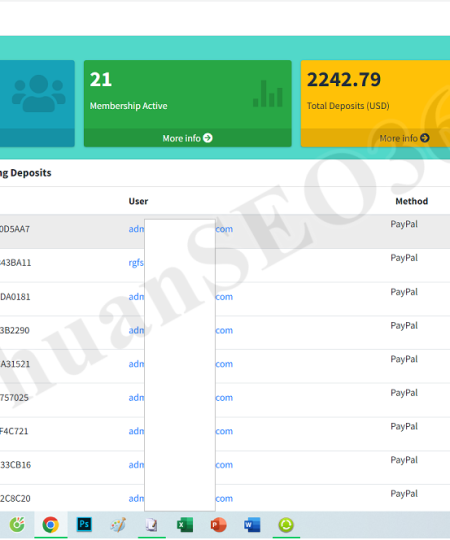This screenshot has width=450, height=540.
Task: Click PayPal method in row 757025
Action: [404, 393]
